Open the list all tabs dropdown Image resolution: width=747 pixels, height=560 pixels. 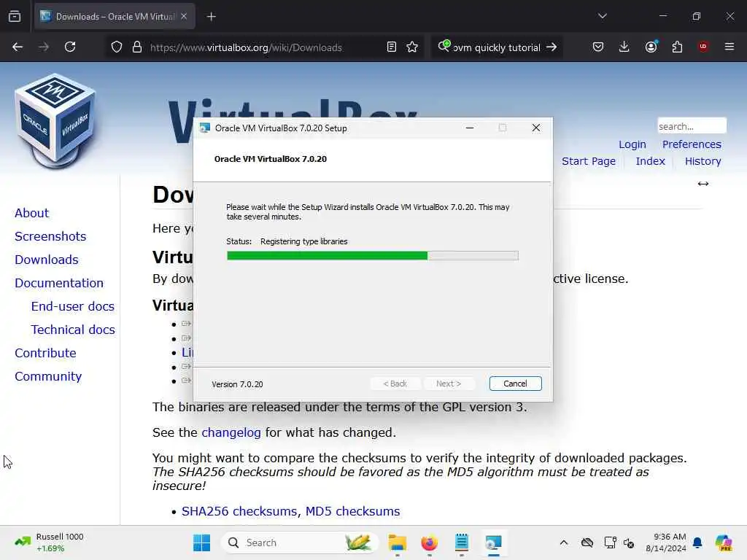click(602, 16)
